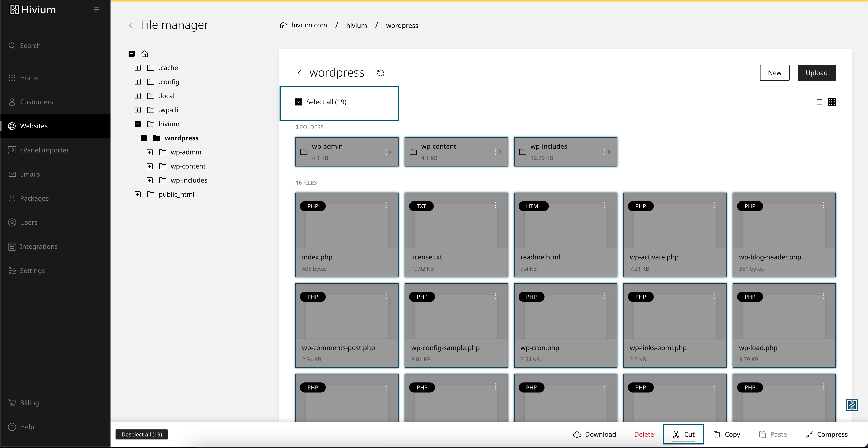Open options menu for wp-blog-header.php
Screen dimensions: 868x448
coord(823,205)
